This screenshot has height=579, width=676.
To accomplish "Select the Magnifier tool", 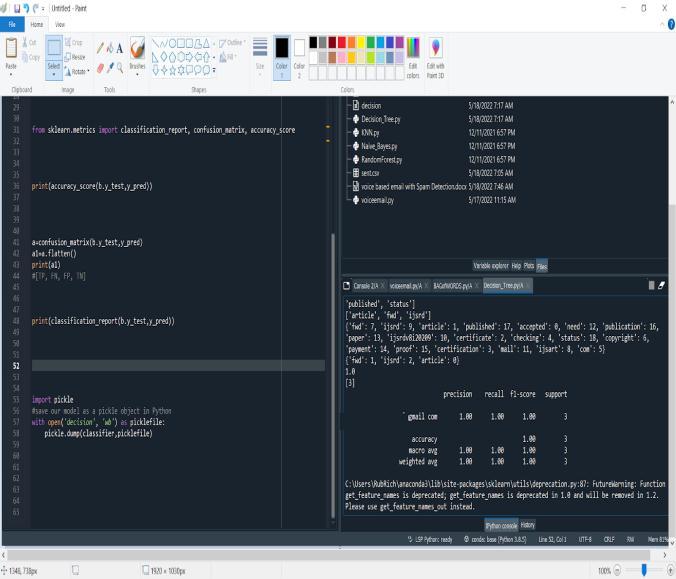I will (x=120, y=68).
